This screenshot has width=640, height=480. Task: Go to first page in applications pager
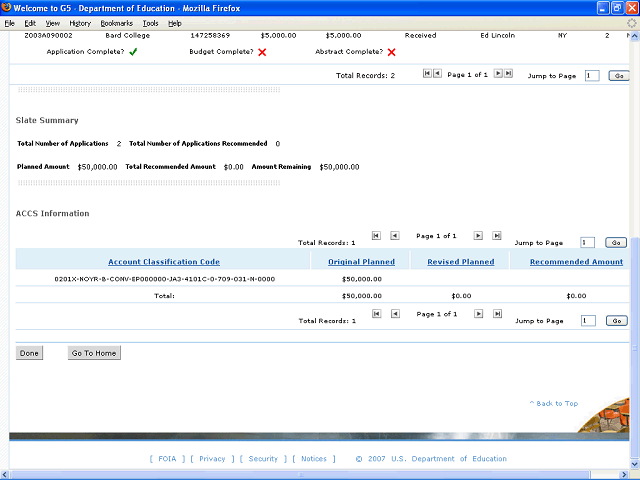pyautogui.click(x=427, y=73)
